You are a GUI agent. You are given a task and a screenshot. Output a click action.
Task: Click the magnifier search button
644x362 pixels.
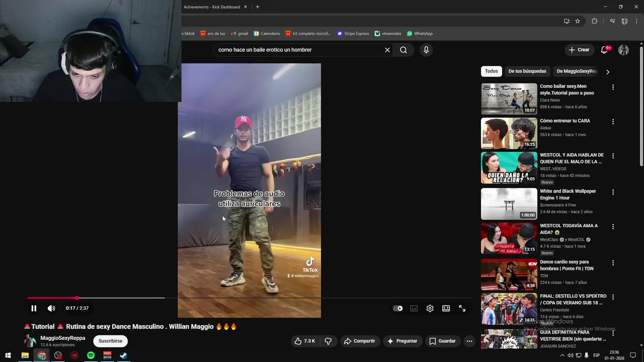(404, 50)
